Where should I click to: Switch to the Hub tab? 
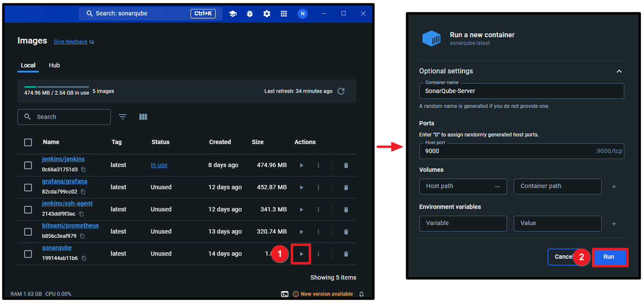coord(54,65)
